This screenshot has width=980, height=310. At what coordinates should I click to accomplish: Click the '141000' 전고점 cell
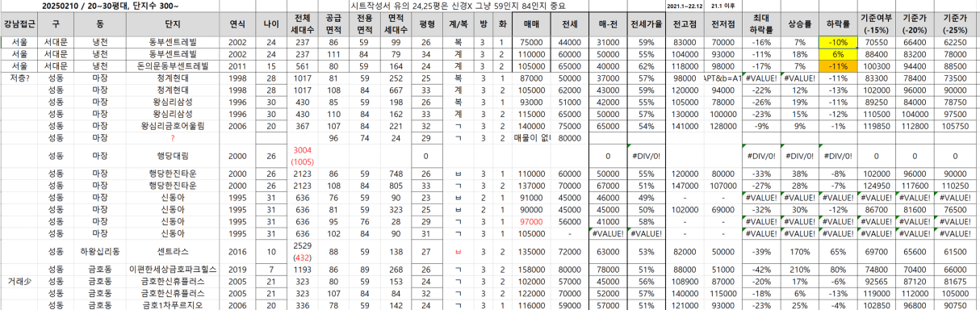(x=685, y=125)
